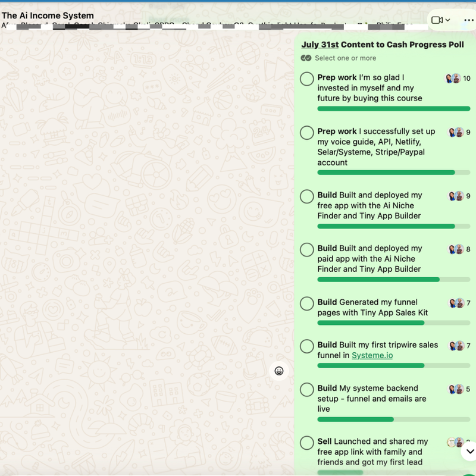Open the three-dots chat menu

point(469,20)
